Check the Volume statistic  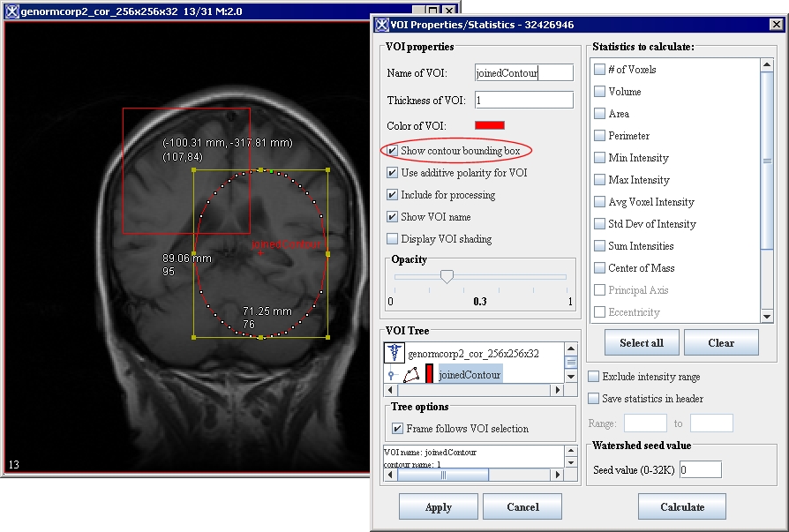coord(600,92)
